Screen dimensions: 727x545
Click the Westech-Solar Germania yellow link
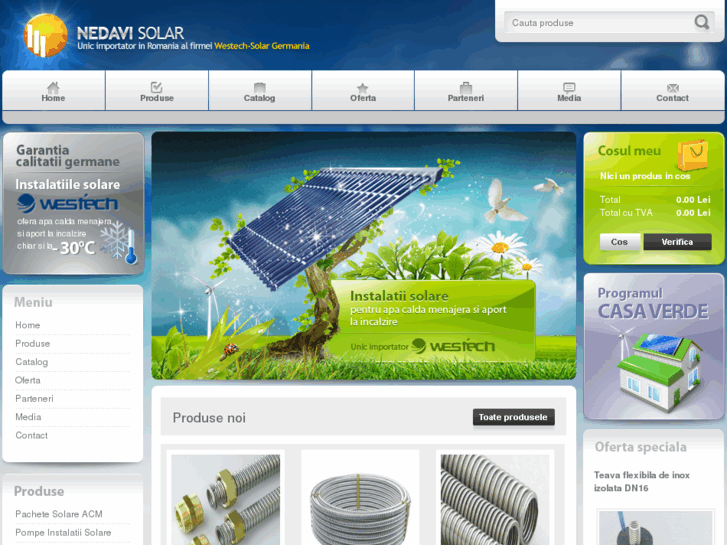pyautogui.click(x=262, y=46)
